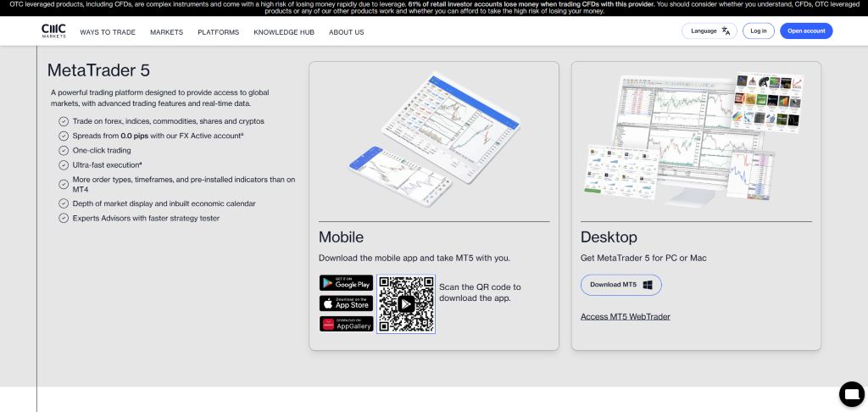Click the App Store download badge

pos(346,303)
